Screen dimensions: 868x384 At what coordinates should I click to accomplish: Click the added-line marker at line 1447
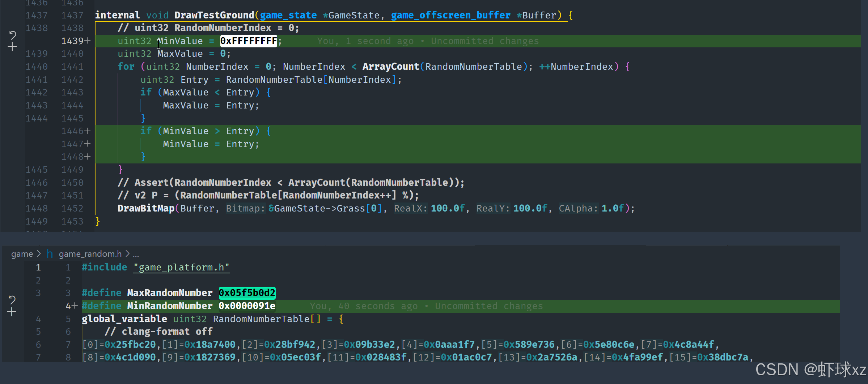click(x=87, y=144)
